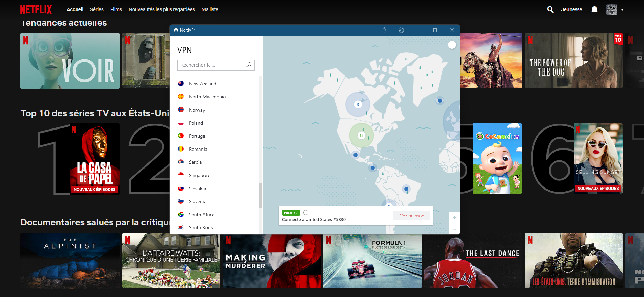Open the Selling Sunset thumbnail
644x297 pixels.
pos(598,159)
